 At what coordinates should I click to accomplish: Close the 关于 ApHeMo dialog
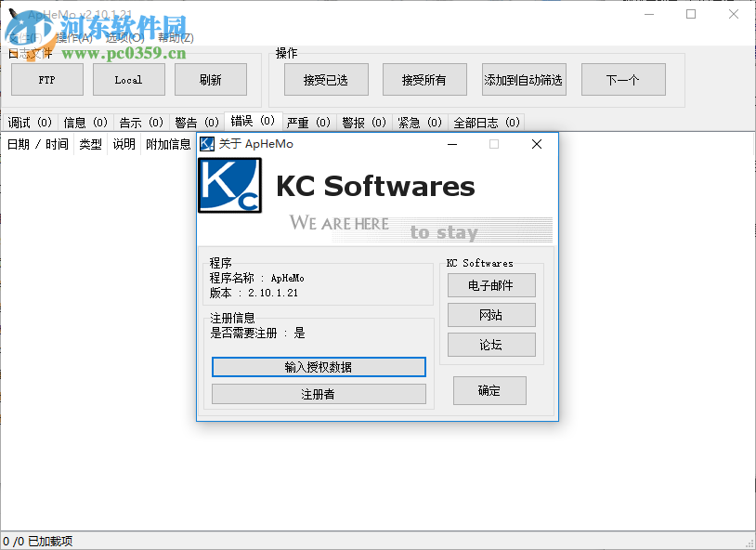[537, 144]
